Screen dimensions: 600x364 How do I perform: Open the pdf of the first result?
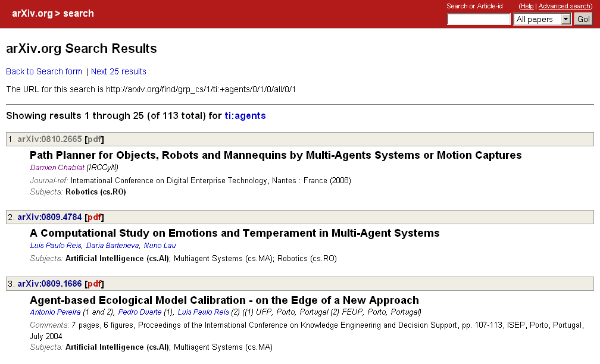94,139
